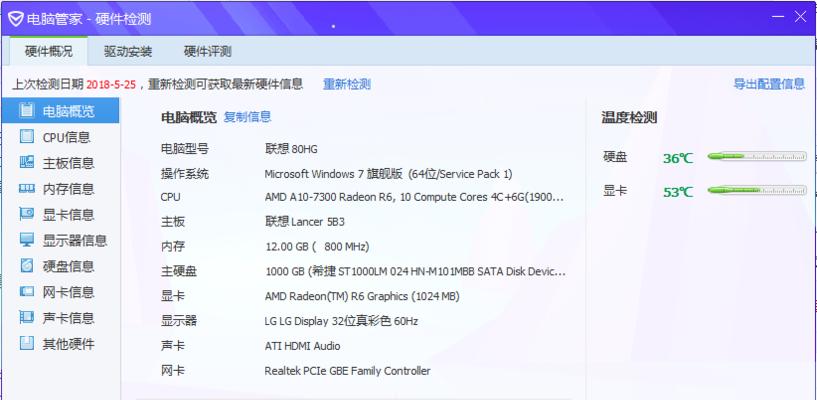
Task: Open 网卡信息 in the sidebar
Action: click(60, 292)
